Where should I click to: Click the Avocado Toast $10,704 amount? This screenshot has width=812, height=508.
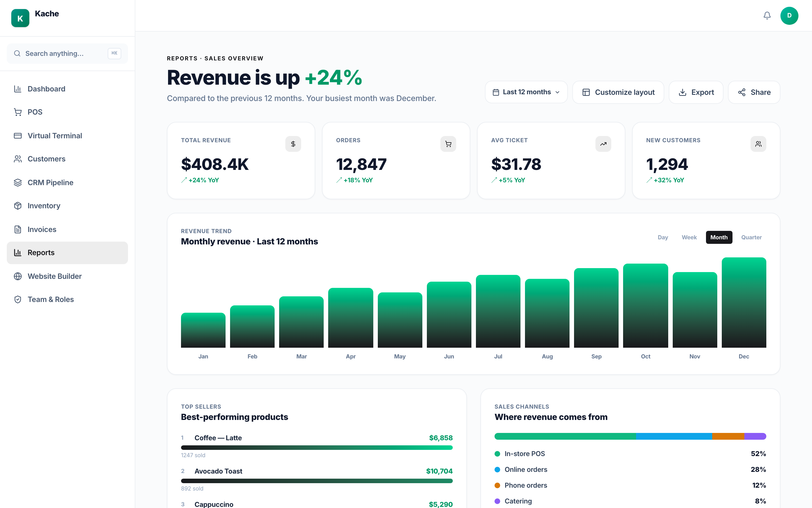(x=439, y=471)
